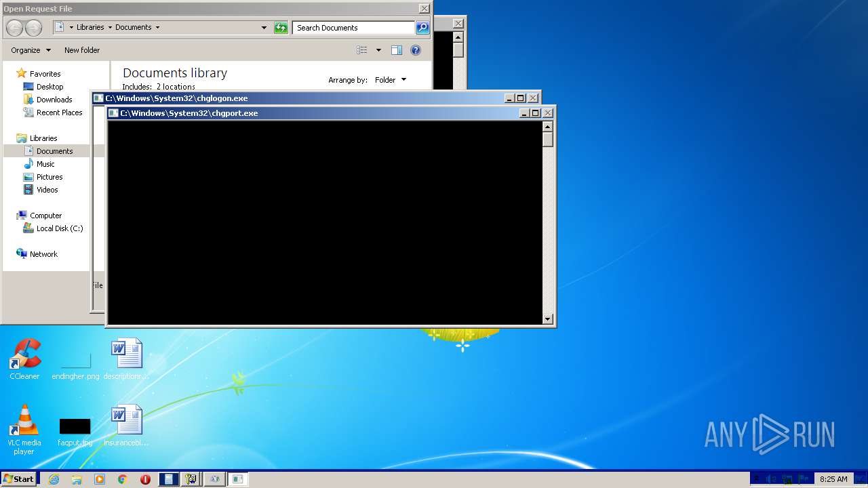Click the volume speaker tray icon
The height and width of the screenshot is (488, 868).
click(772, 479)
